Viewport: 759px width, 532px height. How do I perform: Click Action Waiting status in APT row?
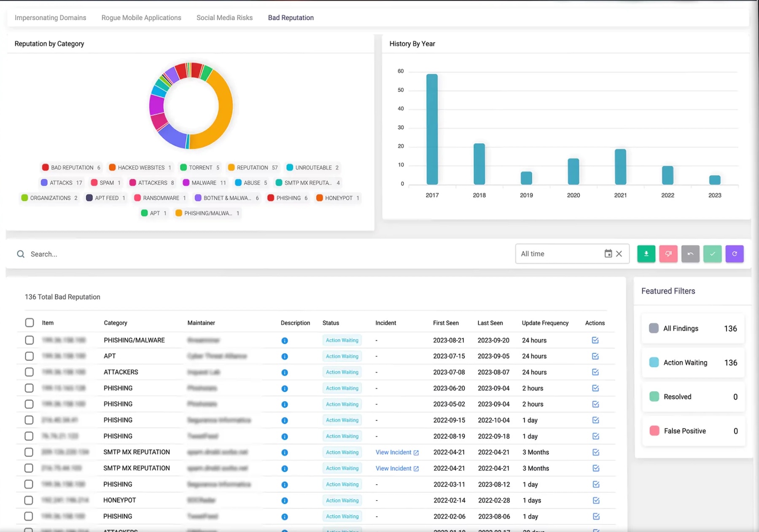342,356
